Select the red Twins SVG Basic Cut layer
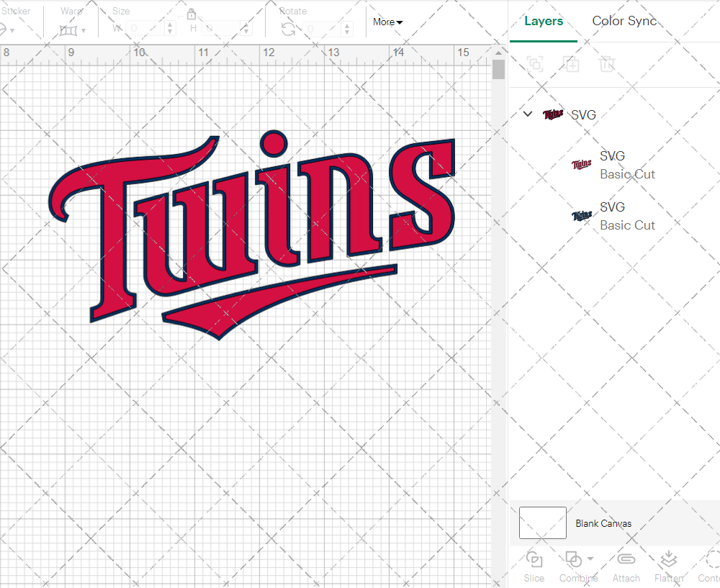 (x=614, y=165)
